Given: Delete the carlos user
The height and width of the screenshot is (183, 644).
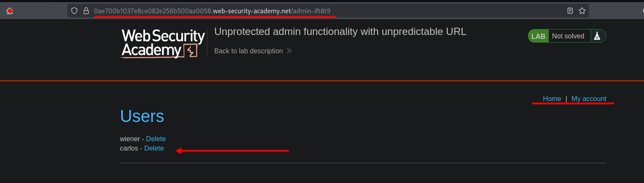Looking at the screenshot, I should pyautogui.click(x=154, y=148).
